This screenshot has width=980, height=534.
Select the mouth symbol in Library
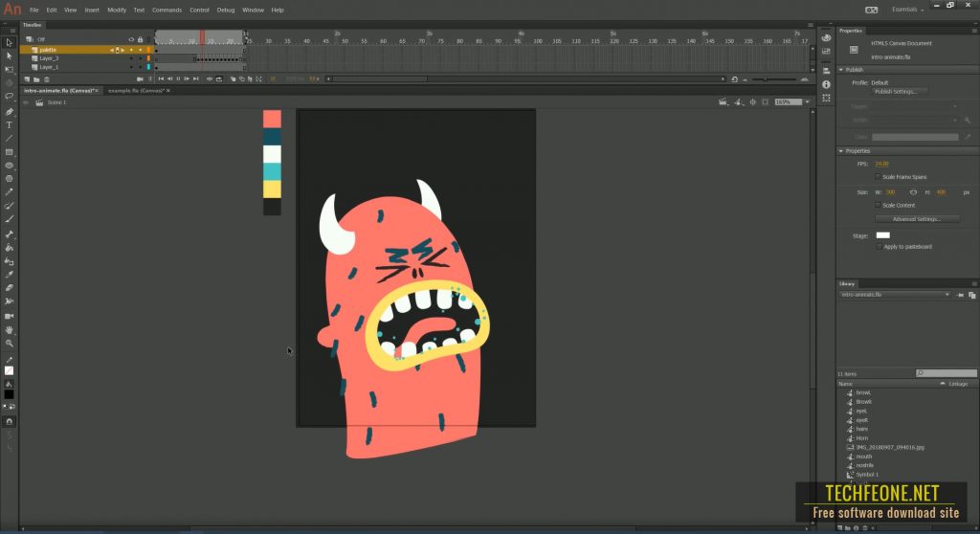864,456
